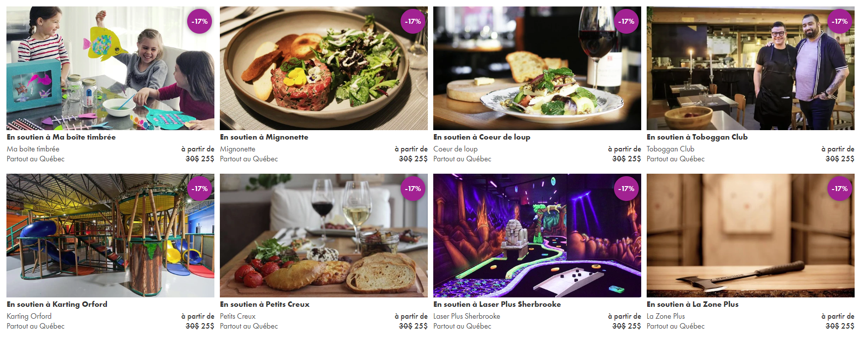
Task: Open the La Zone Plus axe photo
Action: [x=751, y=236]
